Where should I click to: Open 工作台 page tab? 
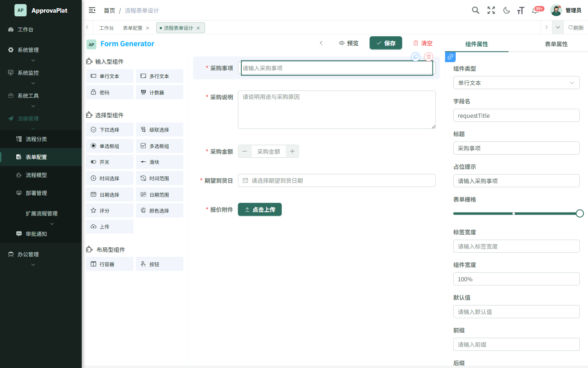pos(106,28)
